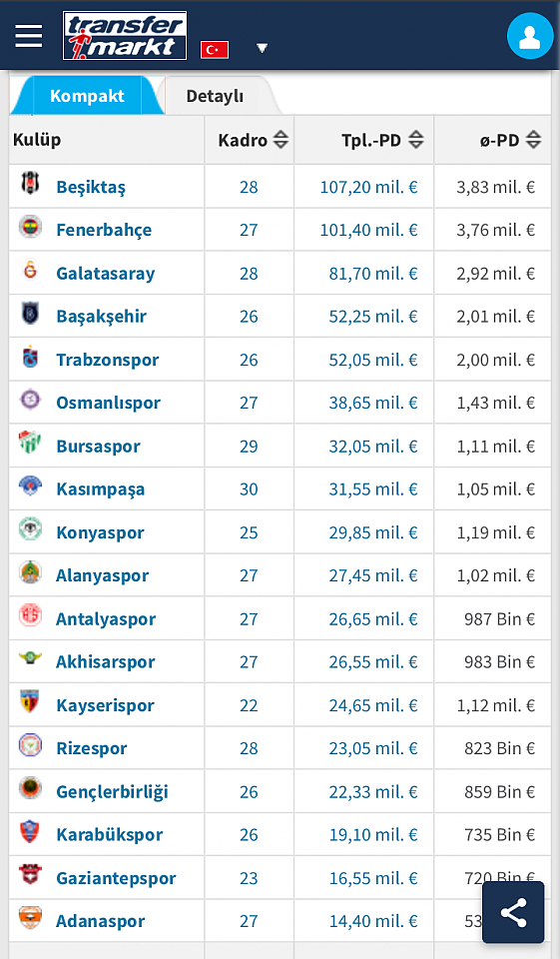Viewport: 560px width, 959px height.
Task: Open the Osmanlıspor club link
Action: tap(108, 403)
